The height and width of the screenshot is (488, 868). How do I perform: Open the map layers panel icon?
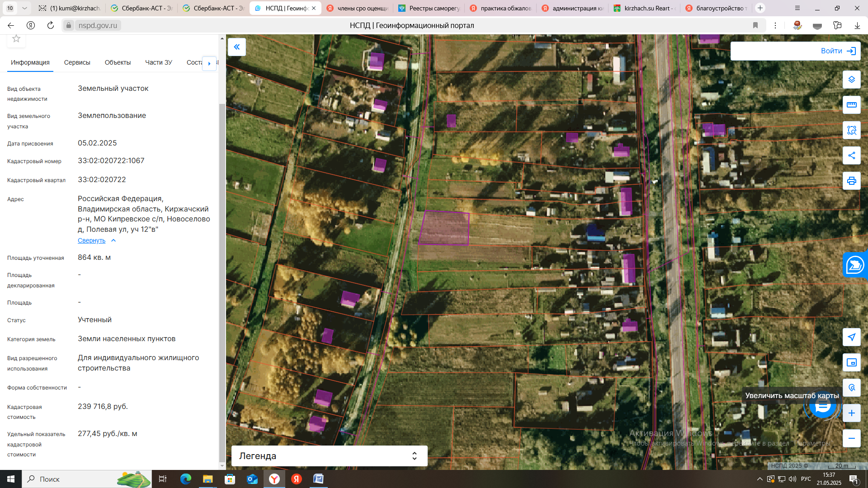point(851,80)
